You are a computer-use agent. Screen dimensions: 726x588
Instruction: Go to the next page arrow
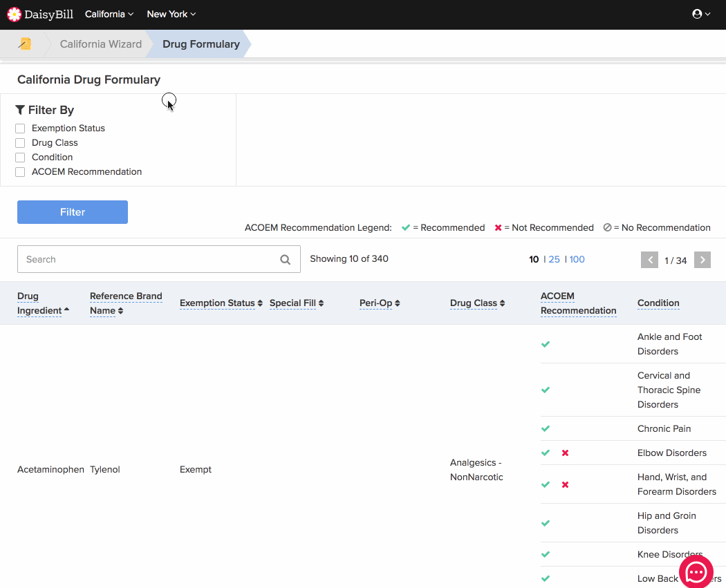[x=702, y=260]
